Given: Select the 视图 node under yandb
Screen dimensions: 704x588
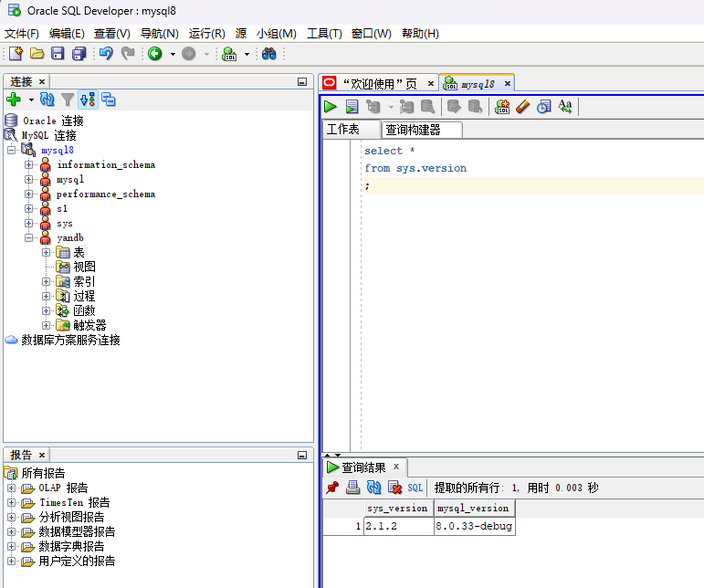Looking at the screenshot, I should pyautogui.click(x=84, y=267).
